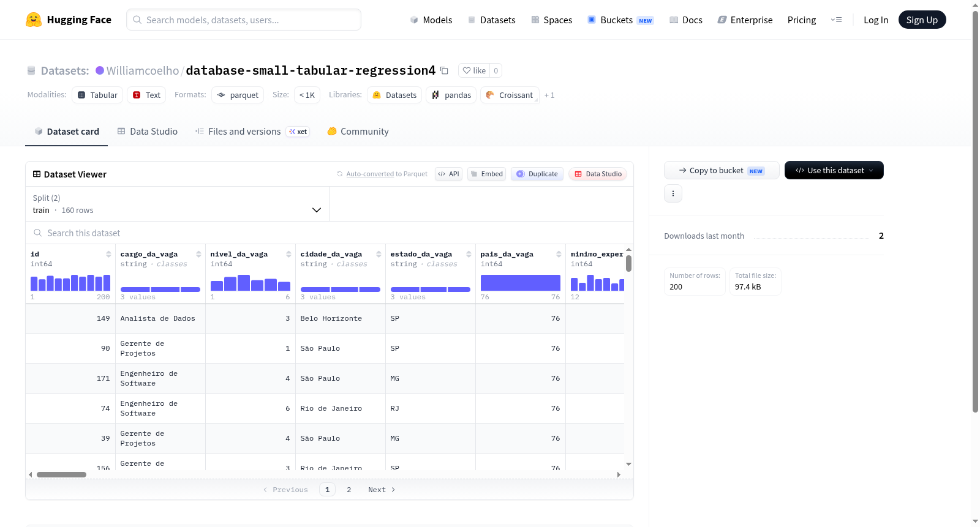
Task: Focus the Search this dataset field
Action: click(x=330, y=233)
